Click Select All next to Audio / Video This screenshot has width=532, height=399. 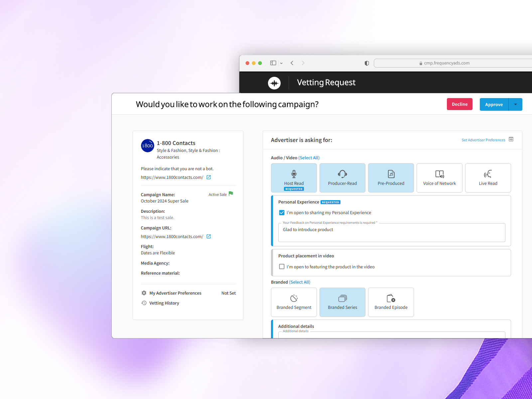[x=309, y=158]
